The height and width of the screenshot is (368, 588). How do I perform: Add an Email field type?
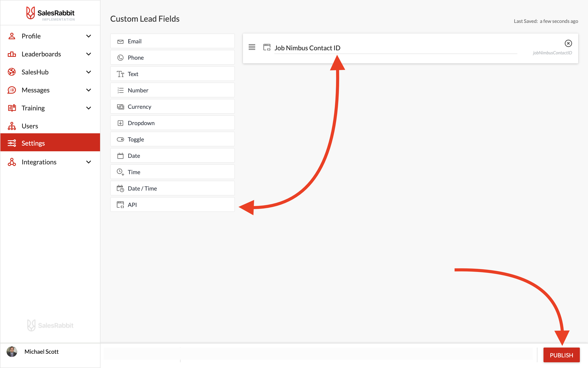click(173, 41)
